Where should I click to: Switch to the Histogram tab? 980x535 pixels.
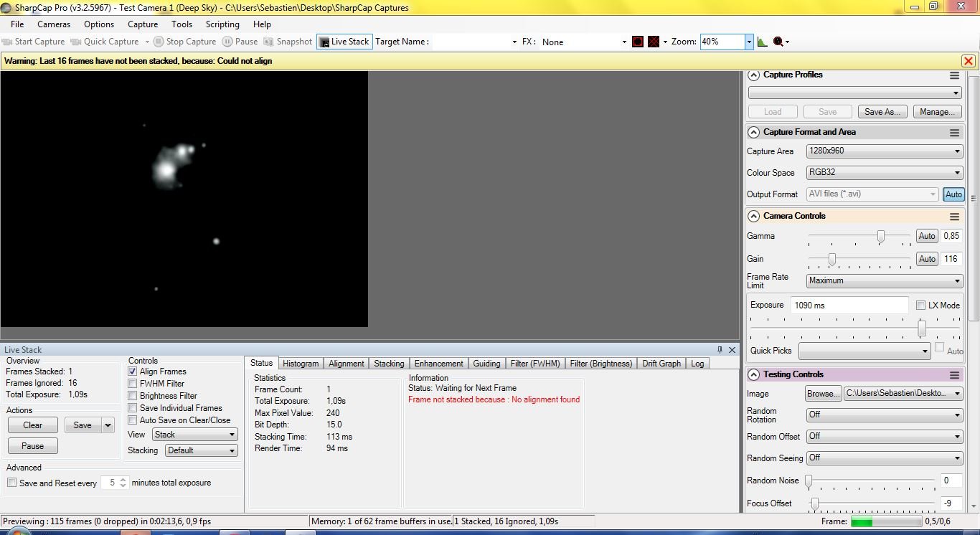pos(301,364)
